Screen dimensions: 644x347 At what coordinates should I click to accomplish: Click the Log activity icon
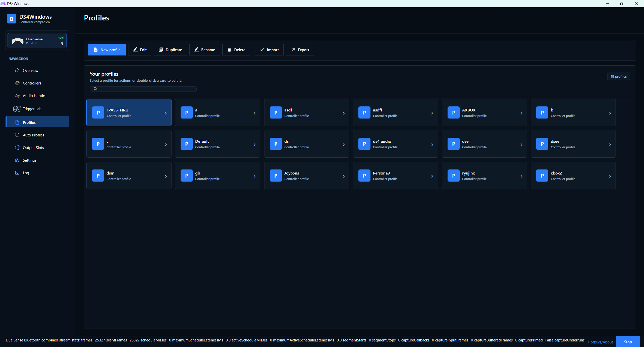17,173
